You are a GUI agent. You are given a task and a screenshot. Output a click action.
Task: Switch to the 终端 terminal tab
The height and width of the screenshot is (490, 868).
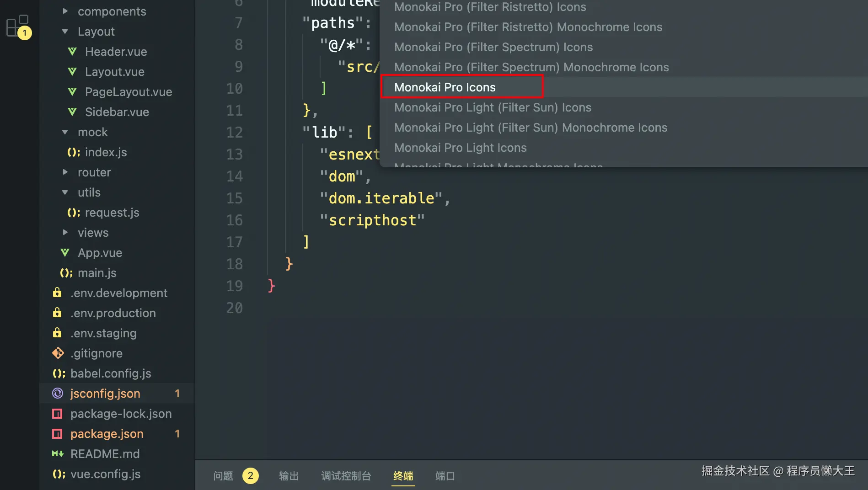pos(403,476)
